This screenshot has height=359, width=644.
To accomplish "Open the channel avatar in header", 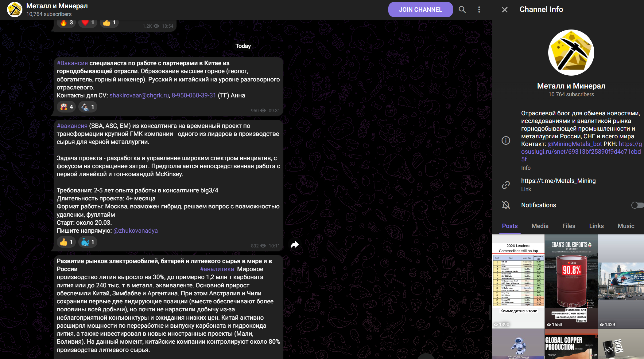I will (15, 10).
